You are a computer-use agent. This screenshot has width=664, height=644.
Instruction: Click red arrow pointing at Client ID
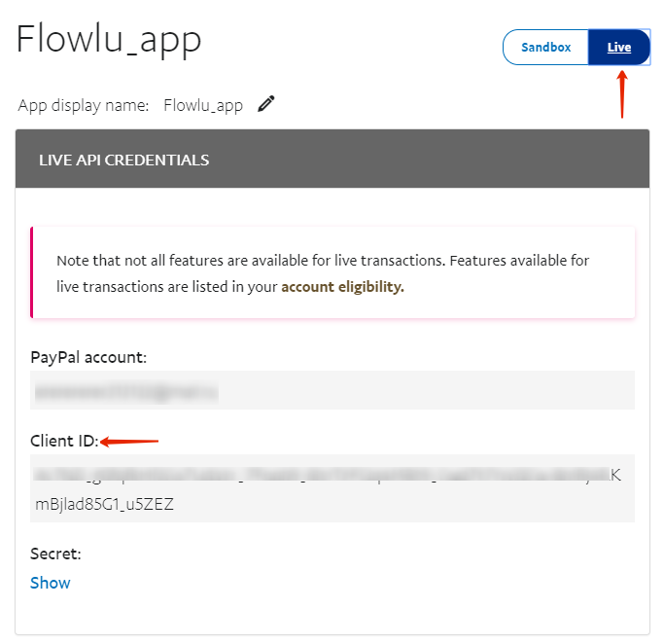click(129, 442)
